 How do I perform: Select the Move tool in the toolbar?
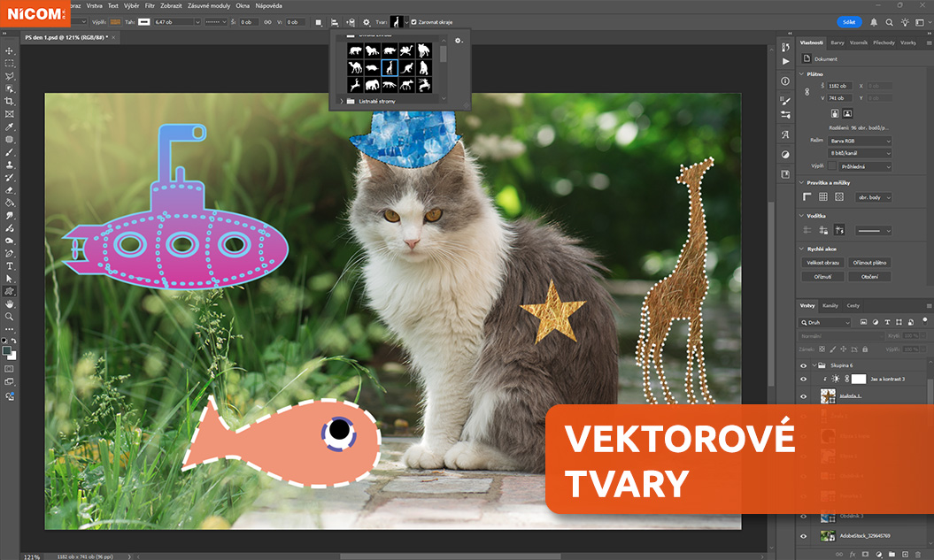[x=10, y=51]
